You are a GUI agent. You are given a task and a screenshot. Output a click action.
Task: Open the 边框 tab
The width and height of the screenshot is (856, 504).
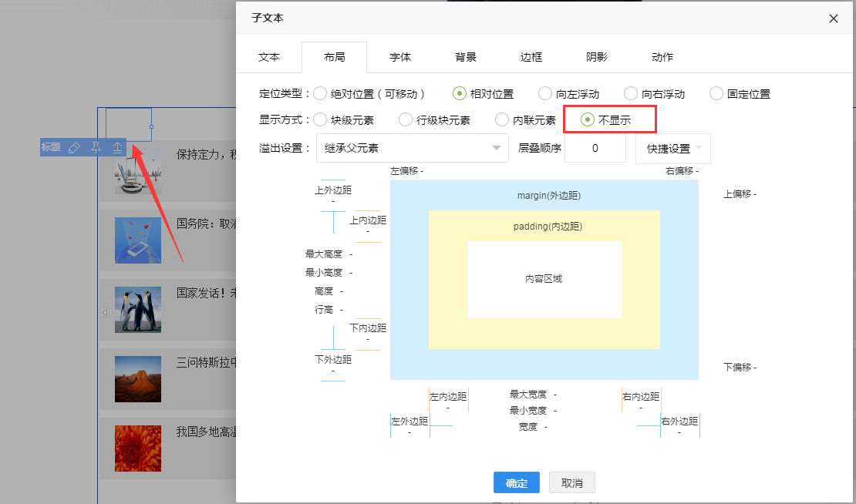coord(531,57)
